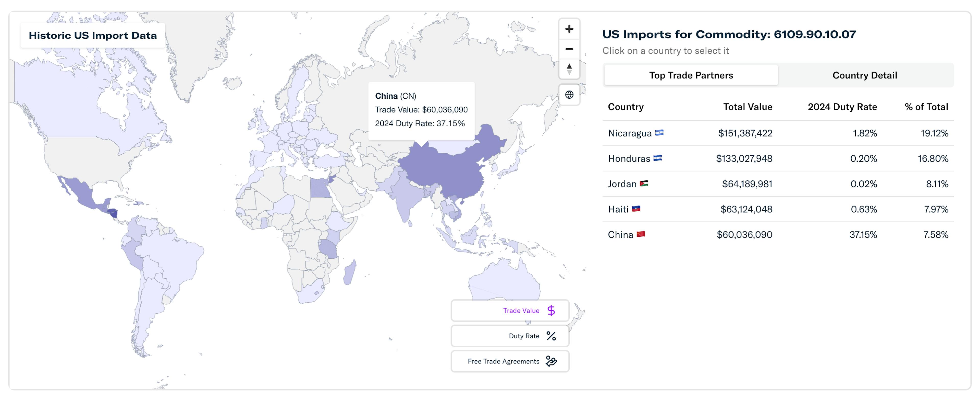980x401 pixels.
Task: Click the map zoom out icon
Action: click(569, 49)
